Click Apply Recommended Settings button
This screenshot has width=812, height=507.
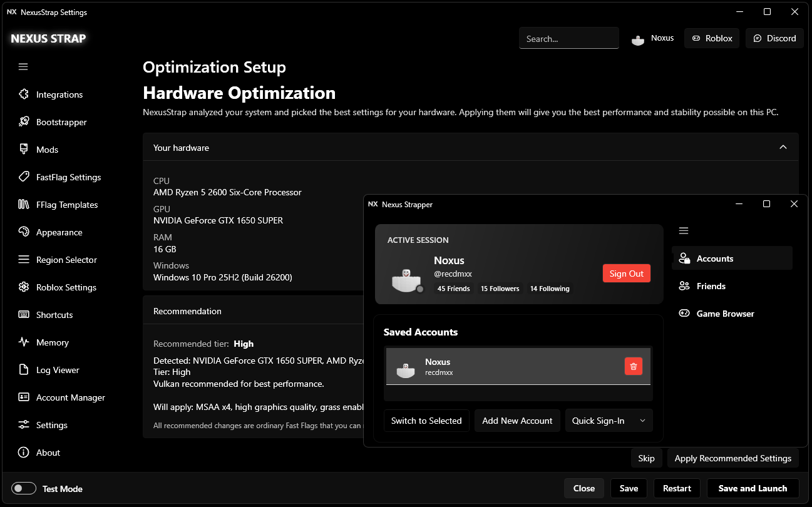732,458
